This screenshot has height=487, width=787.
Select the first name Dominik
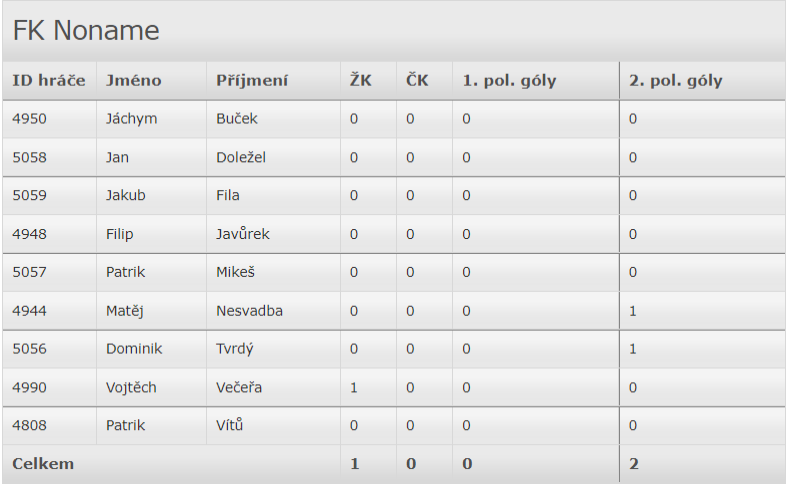tap(134, 349)
